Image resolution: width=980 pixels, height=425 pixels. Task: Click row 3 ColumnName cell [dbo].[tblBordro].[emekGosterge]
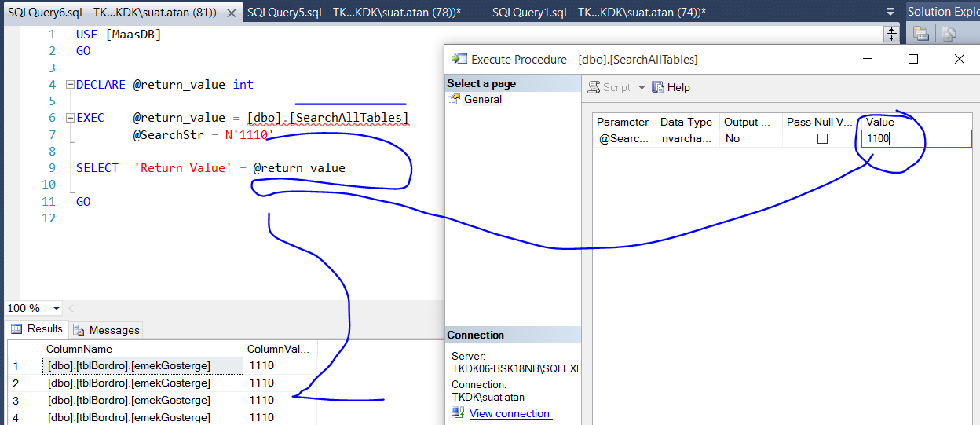142,401
